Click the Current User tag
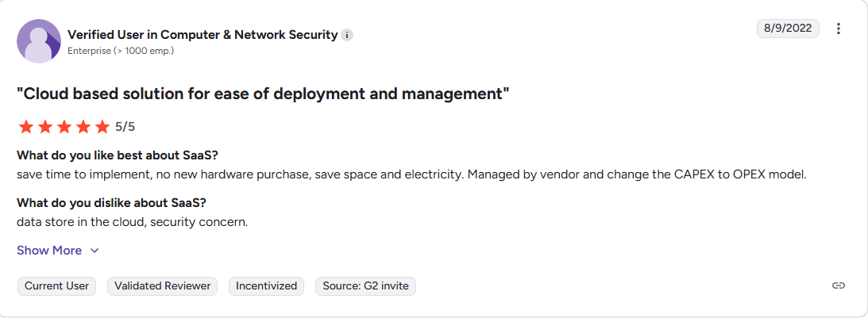The image size is (868, 318). (x=56, y=285)
